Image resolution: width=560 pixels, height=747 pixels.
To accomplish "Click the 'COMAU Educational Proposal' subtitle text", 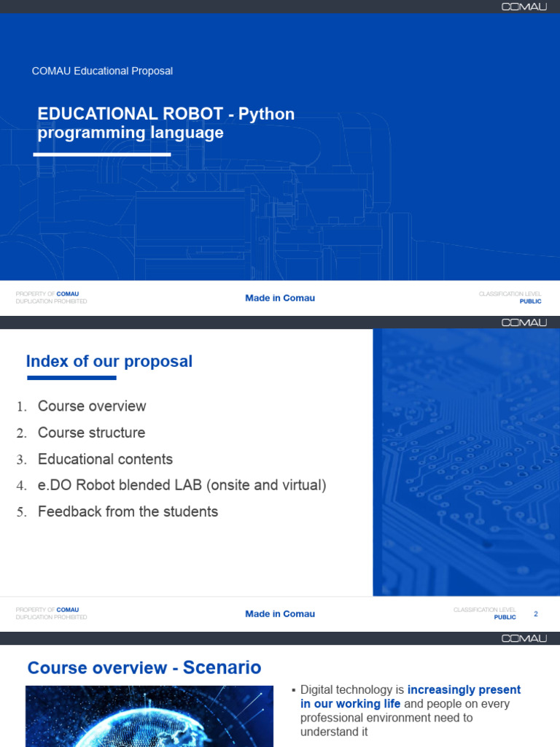I will (x=102, y=71).
